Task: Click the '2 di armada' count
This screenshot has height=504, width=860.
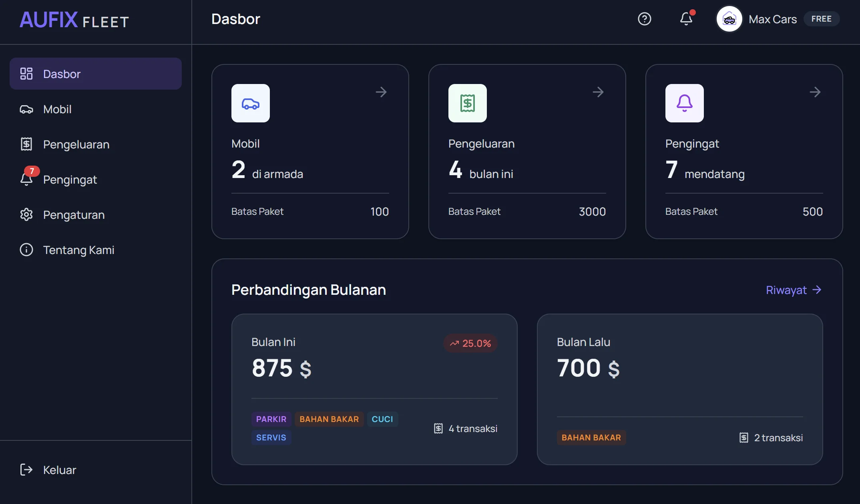Action: 267,170
